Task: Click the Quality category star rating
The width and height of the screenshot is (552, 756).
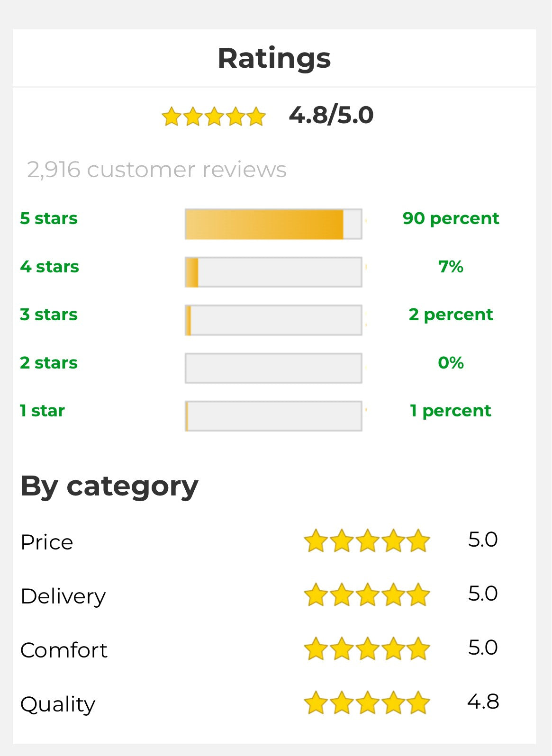Action: (366, 703)
